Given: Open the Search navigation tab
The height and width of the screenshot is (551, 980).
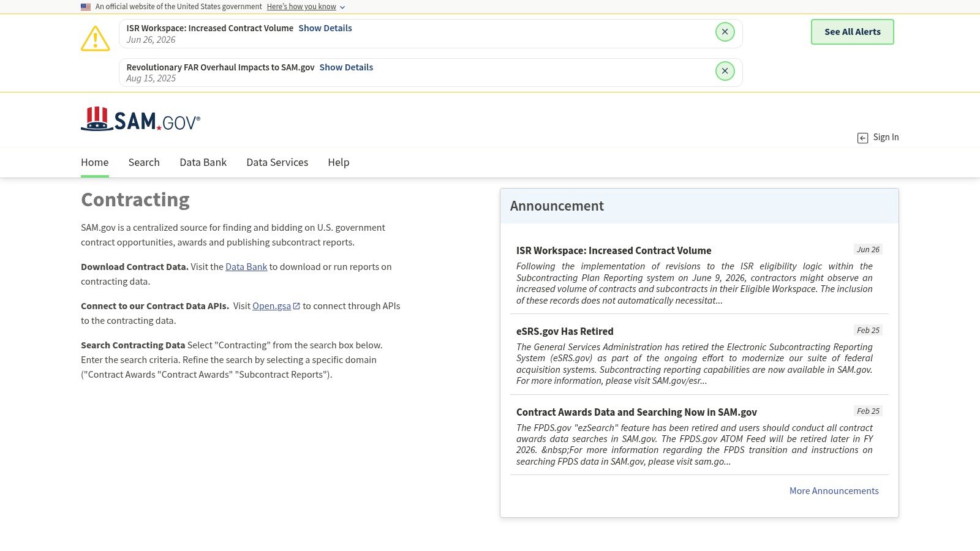Looking at the screenshot, I should [x=144, y=162].
